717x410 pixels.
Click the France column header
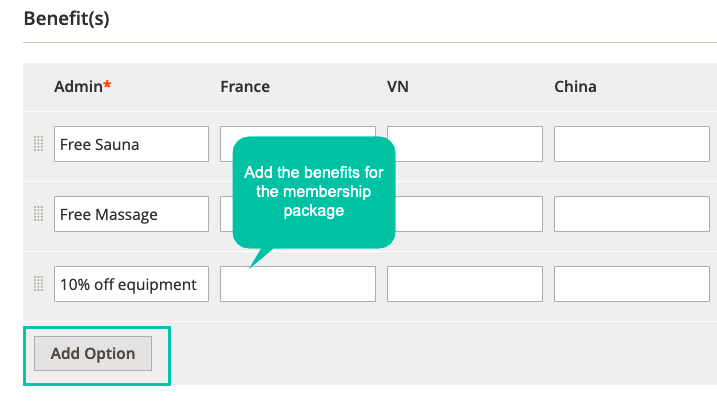[245, 86]
